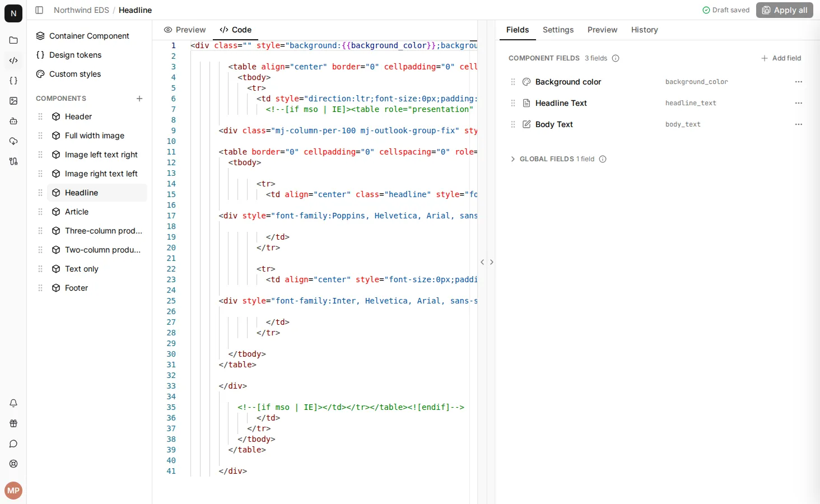Select the Article component
Screen dimensions: 820x504
(97, 212)
